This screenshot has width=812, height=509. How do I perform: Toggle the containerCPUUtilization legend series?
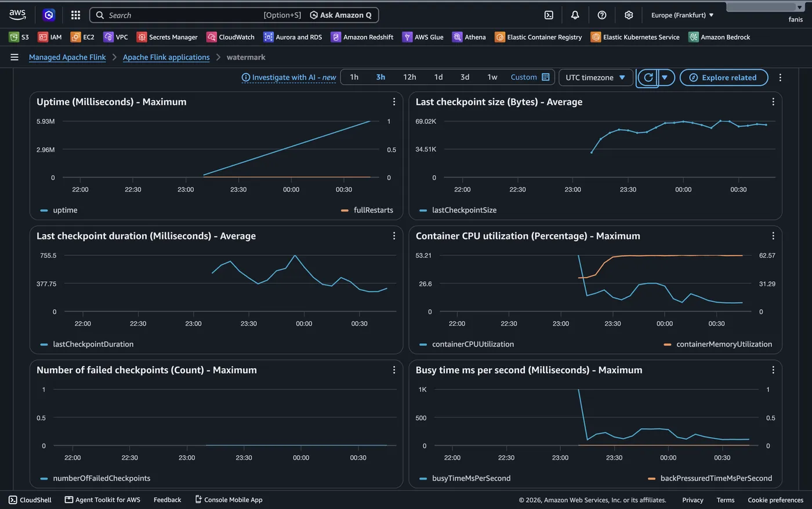[x=466, y=344]
